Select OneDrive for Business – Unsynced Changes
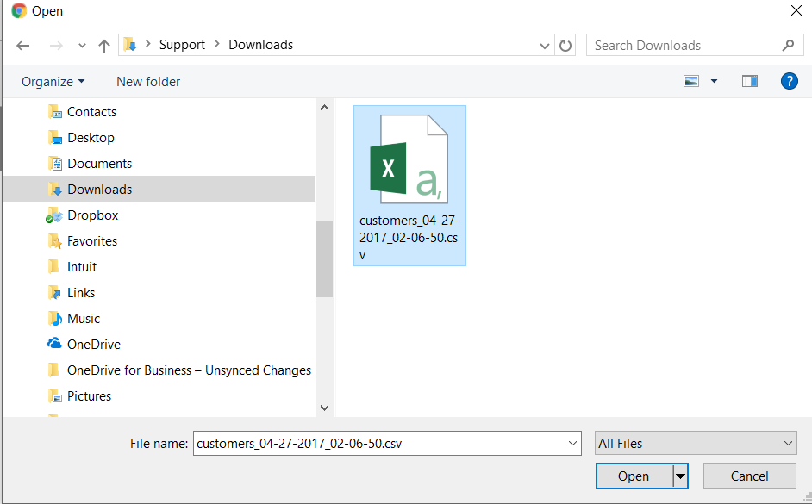The image size is (812, 504). pyautogui.click(x=189, y=370)
